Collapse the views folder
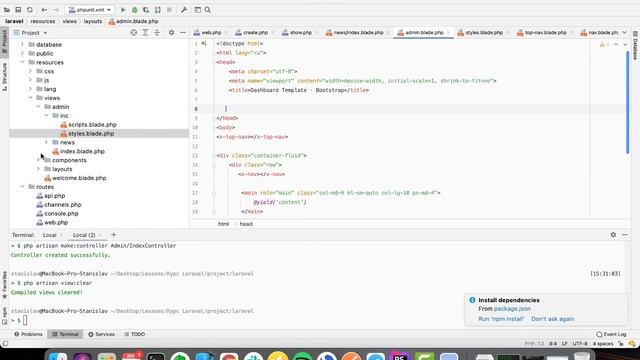The image size is (640, 360). click(x=30, y=98)
